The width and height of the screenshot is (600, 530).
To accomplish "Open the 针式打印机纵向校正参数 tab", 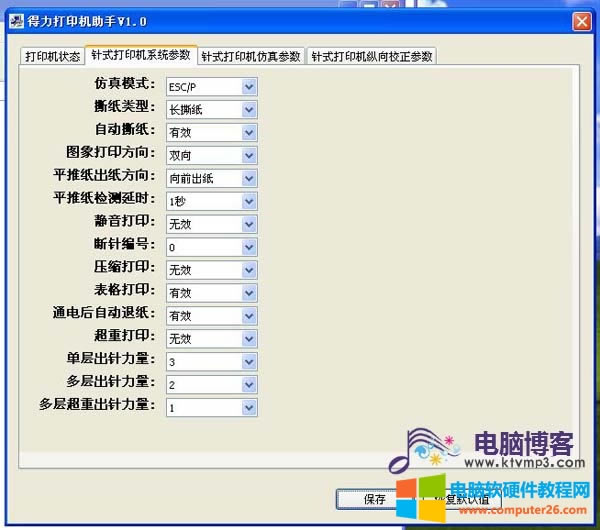I will (x=372, y=57).
